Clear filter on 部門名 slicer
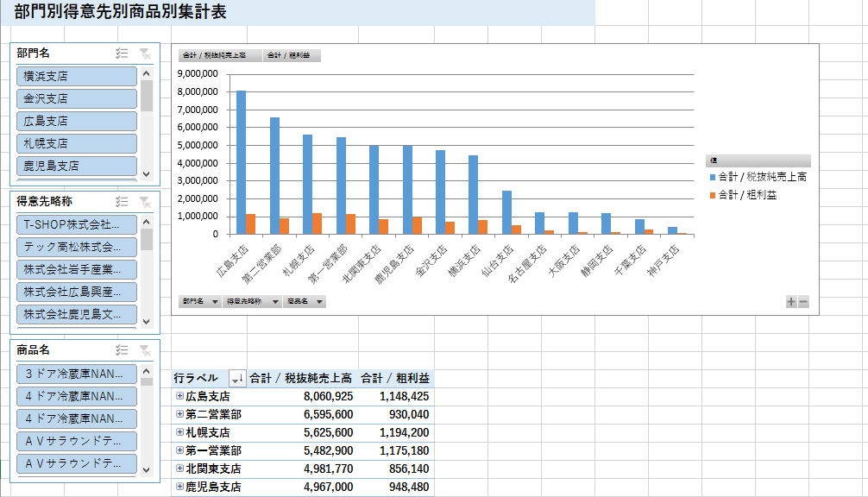868x497 pixels. click(x=145, y=53)
